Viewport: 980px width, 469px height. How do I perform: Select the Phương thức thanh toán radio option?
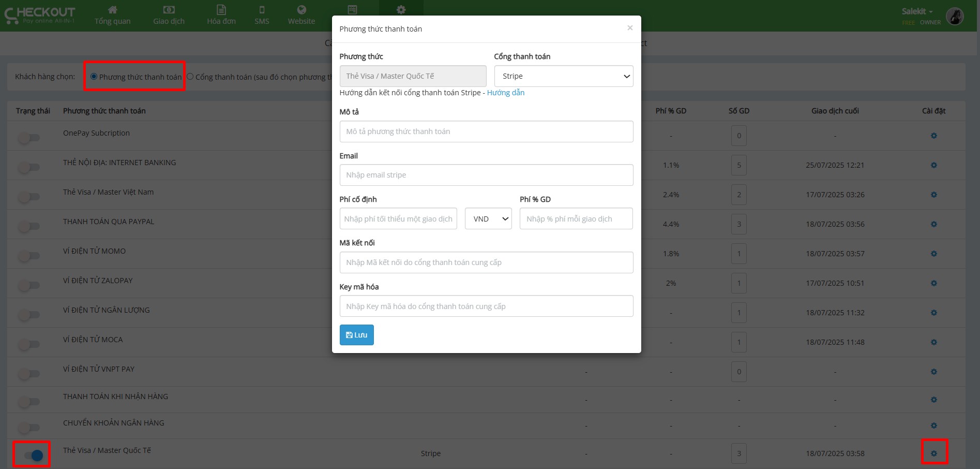pyautogui.click(x=94, y=77)
